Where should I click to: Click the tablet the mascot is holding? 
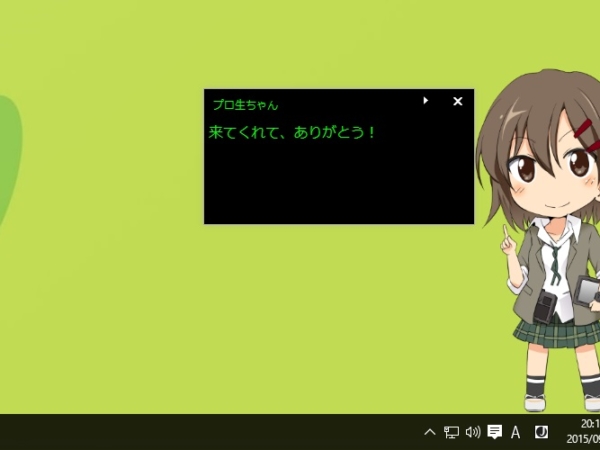point(587,291)
